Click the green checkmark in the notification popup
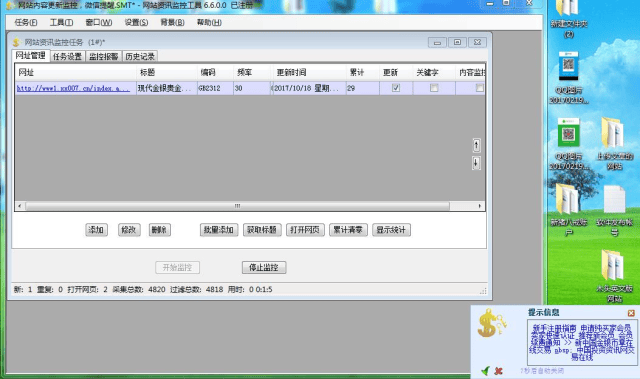Image resolution: width=640 pixels, height=379 pixels. (485, 371)
